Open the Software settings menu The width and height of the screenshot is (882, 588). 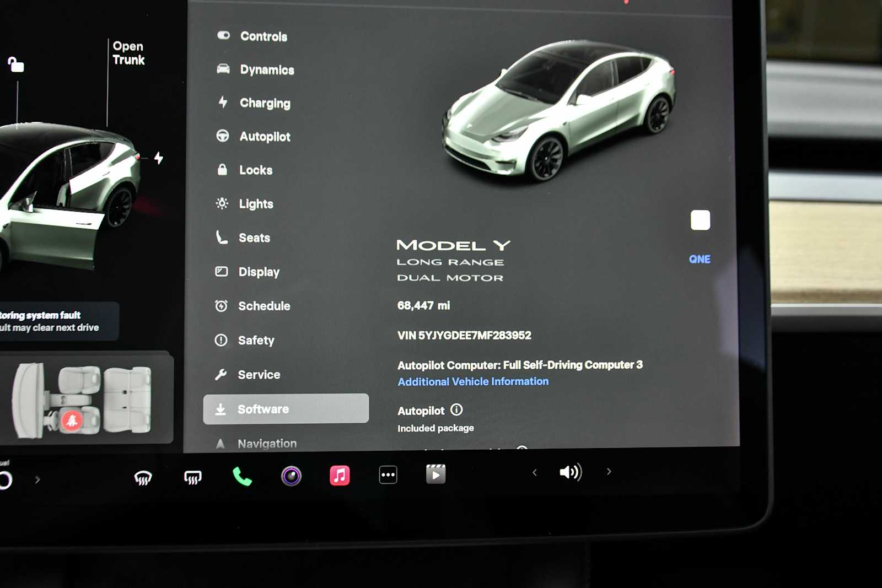pos(286,409)
